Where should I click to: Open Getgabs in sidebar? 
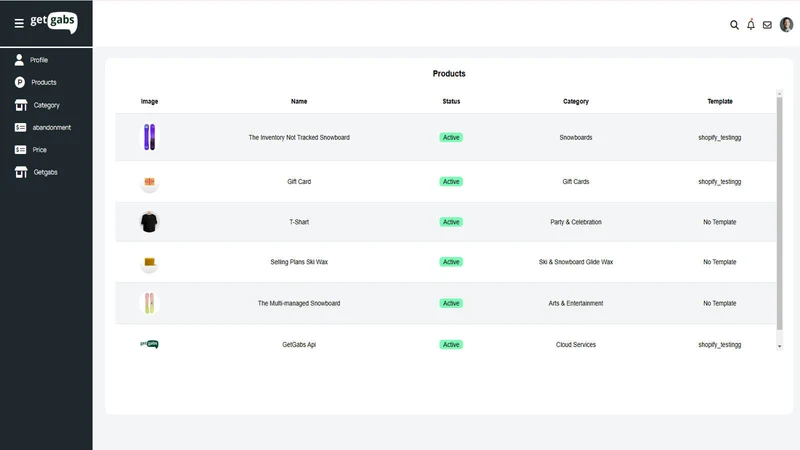(45, 172)
